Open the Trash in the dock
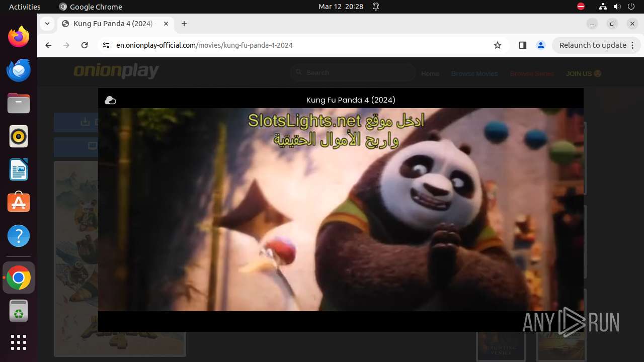This screenshot has width=644, height=362. click(x=19, y=311)
